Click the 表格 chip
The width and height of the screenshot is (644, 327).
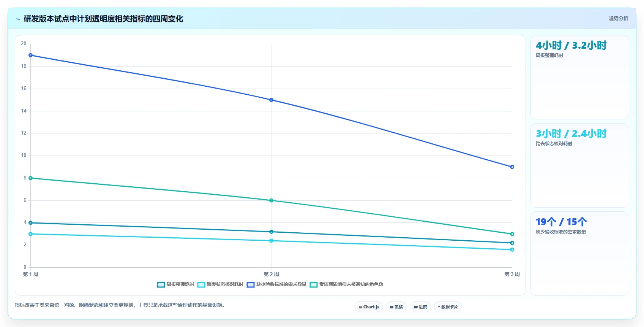396,307
